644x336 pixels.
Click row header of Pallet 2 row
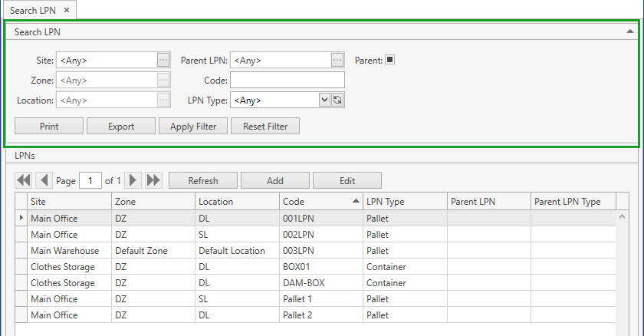point(21,315)
